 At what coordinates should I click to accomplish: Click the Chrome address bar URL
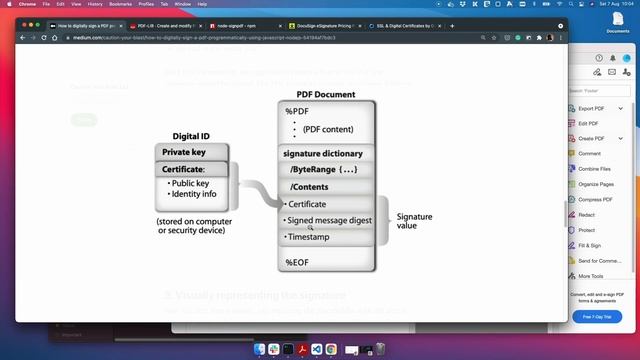pyautogui.click(x=204, y=38)
